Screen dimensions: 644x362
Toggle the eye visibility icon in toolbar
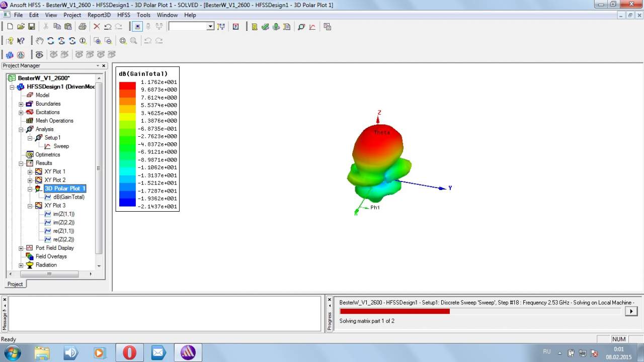coord(39,55)
